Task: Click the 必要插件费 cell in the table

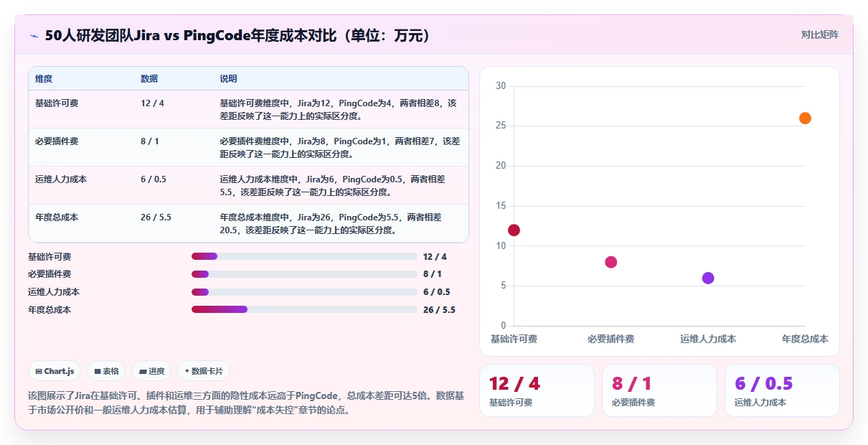Action: pyautogui.click(x=57, y=141)
